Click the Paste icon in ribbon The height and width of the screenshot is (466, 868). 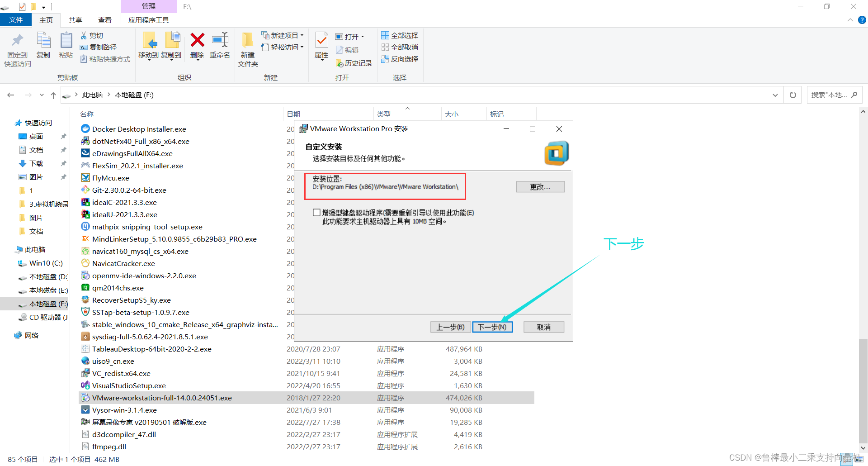(x=66, y=41)
